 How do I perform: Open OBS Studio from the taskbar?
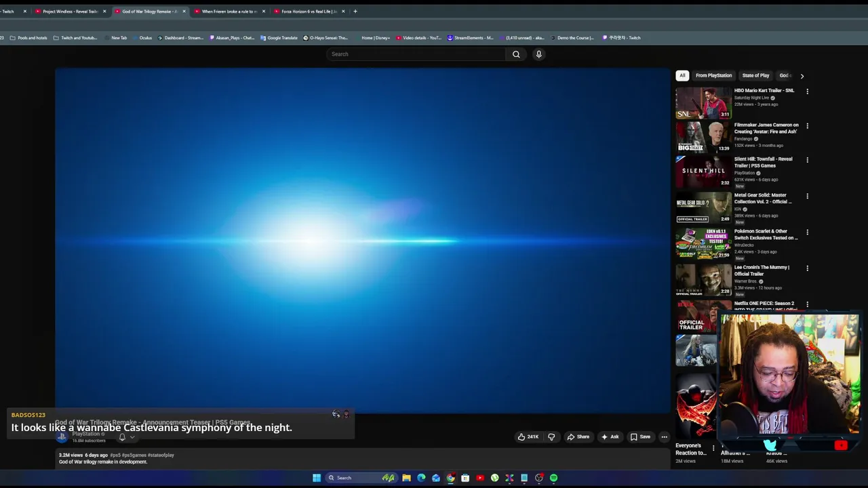[x=539, y=478]
